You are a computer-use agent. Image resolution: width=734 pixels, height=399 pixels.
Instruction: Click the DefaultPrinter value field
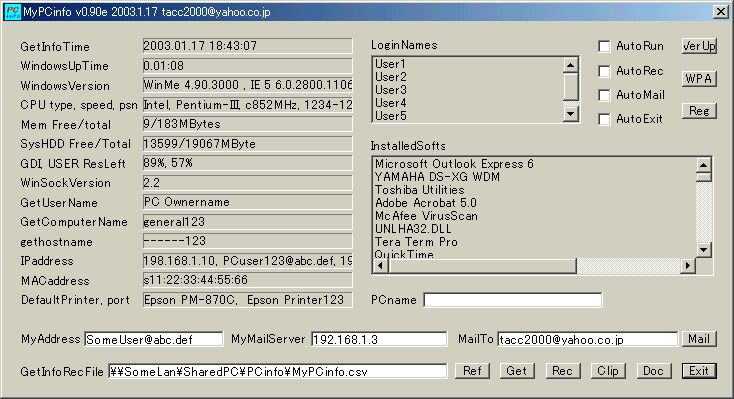(x=247, y=300)
